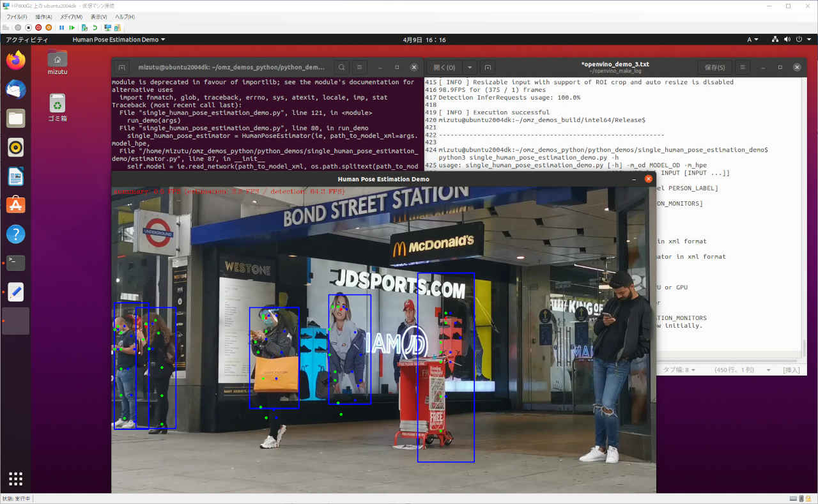Open the ファイル(F) menu
Viewport: 818px width, 504px height.
click(17, 17)
